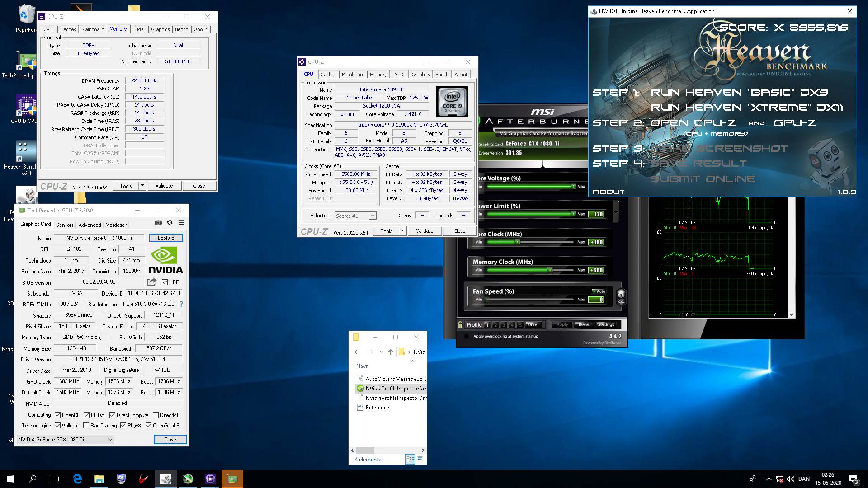The width and height of the screenshot is (868, 488).
Task: Open the notification center icon
Action: (x=854, y=479)
